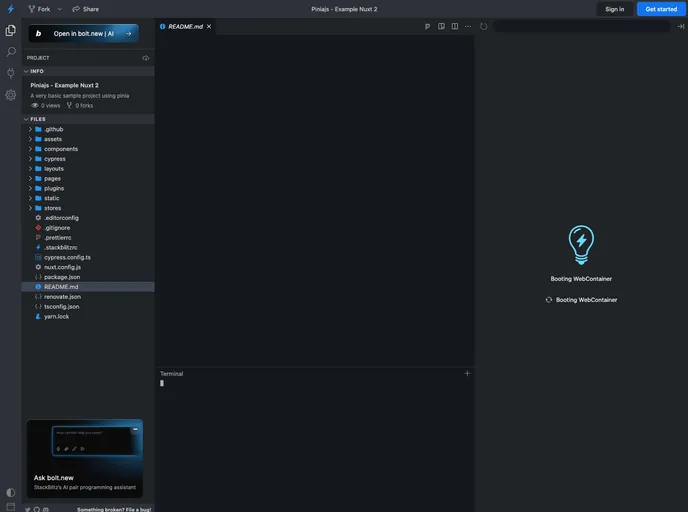Screen dimensions: 688x512
Task: Open tsconfig.json file
Action: point(88,306)
